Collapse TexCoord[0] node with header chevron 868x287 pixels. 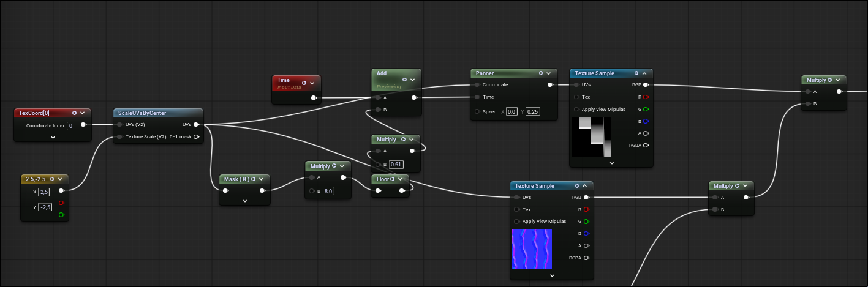pos(83,113)
